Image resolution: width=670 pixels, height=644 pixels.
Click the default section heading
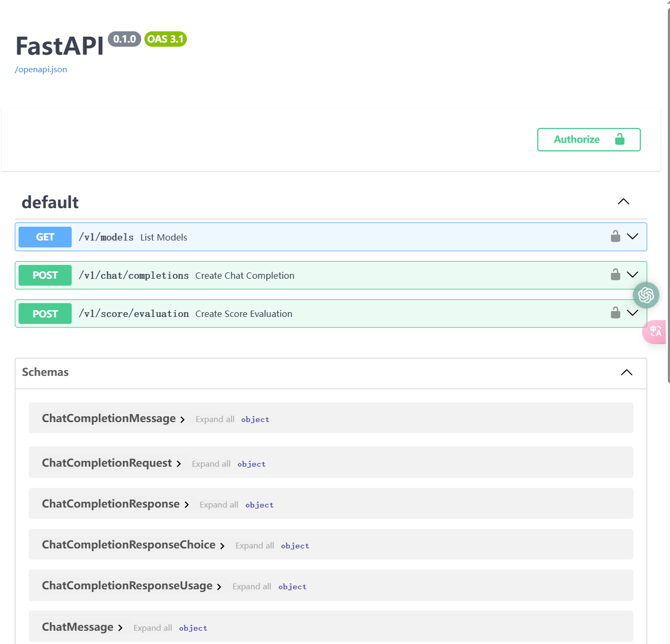point(50,202)
